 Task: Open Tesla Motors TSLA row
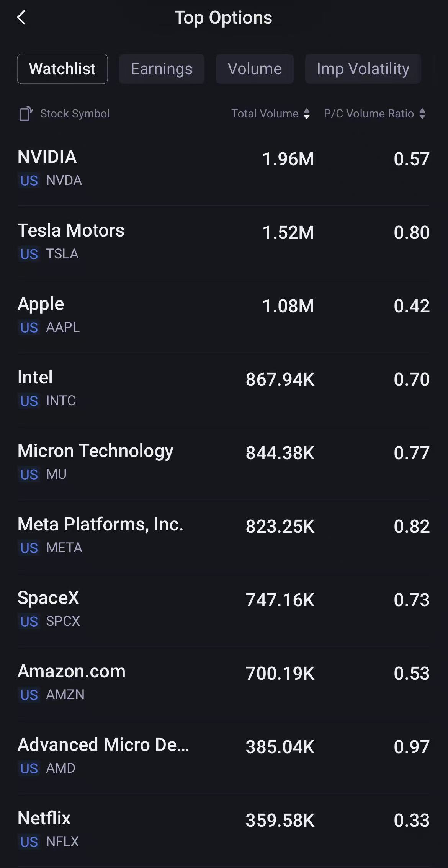[x=224, y=242]
